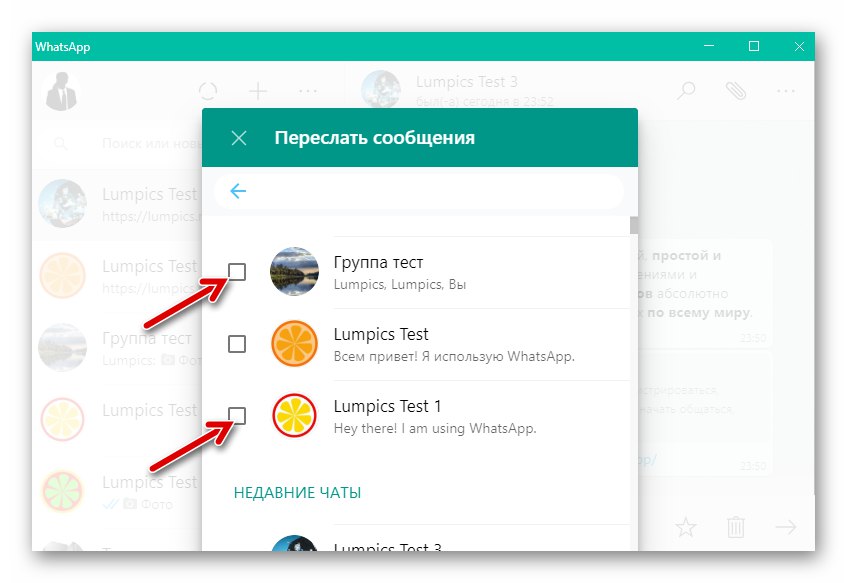The image size is (847, 583).
Task: Click the Группа тест landscape avatar in the dialog
Action: coord(294,271)
